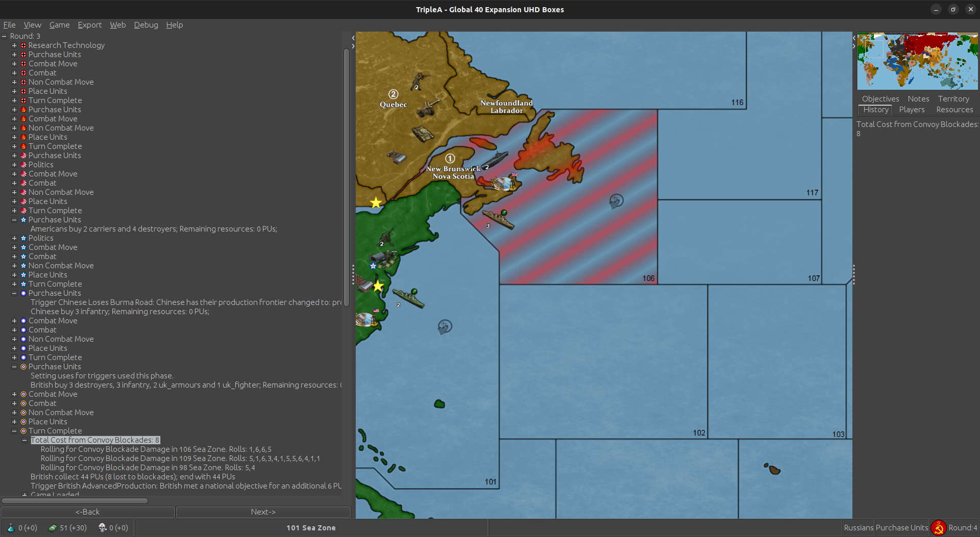Click the naval base icon at Nova Scotia
980x537 pixels.
tap(503, 183)
